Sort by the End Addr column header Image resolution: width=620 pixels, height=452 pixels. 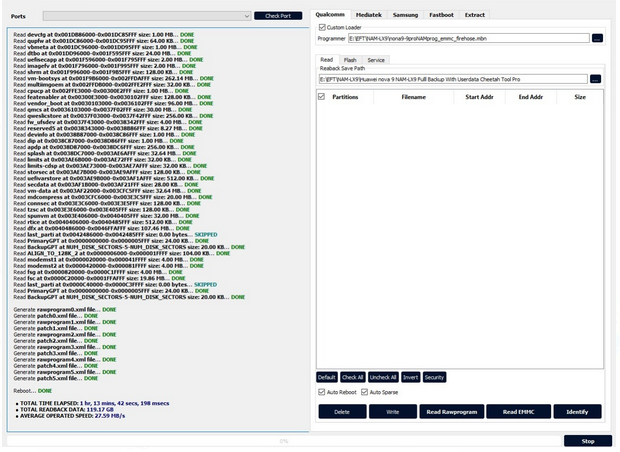point(531,97)
